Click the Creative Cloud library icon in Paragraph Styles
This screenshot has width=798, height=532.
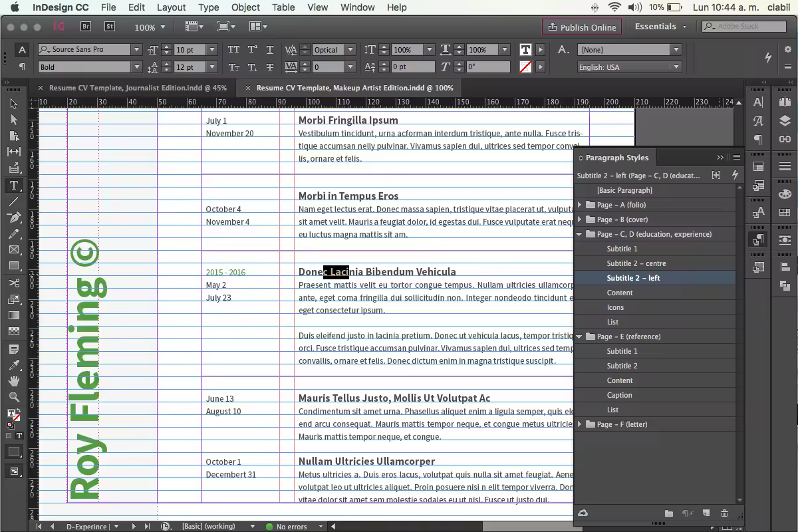(x=583, y=513)
